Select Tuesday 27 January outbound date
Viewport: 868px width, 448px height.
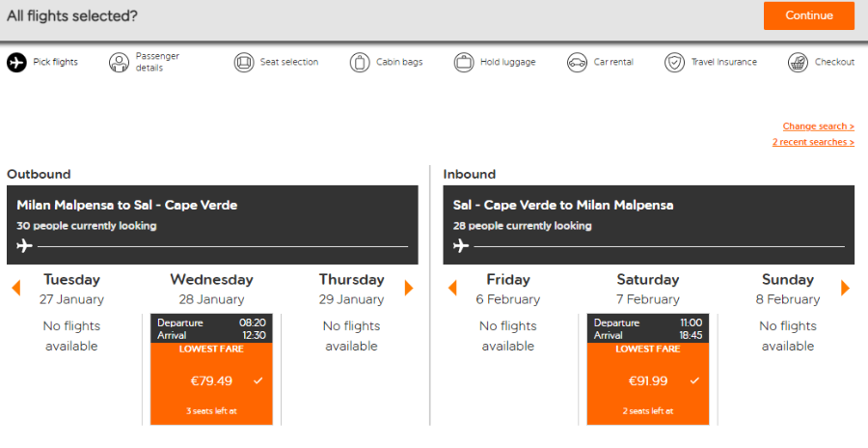[x=71, y=289]
